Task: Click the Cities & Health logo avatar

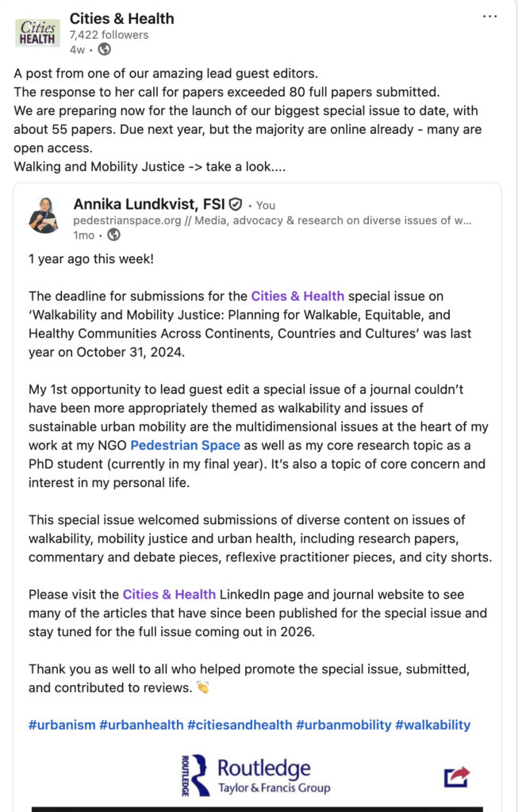Action: (x=37, y=34)
